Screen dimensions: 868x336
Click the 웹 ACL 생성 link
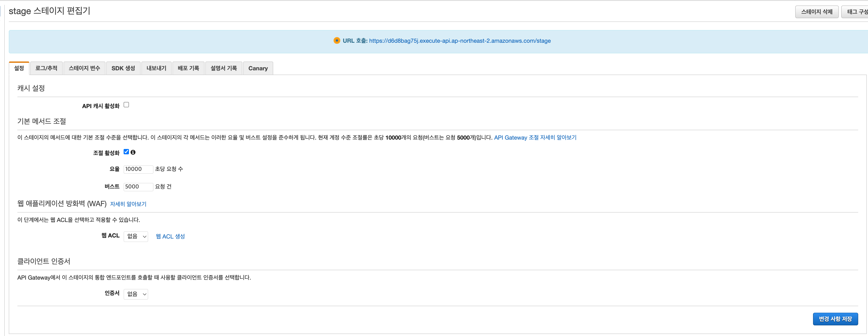[x=170, y=237]
